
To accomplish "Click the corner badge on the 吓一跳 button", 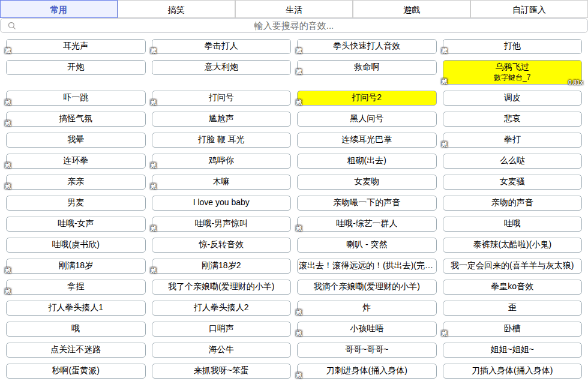I will tap(8, 103).
